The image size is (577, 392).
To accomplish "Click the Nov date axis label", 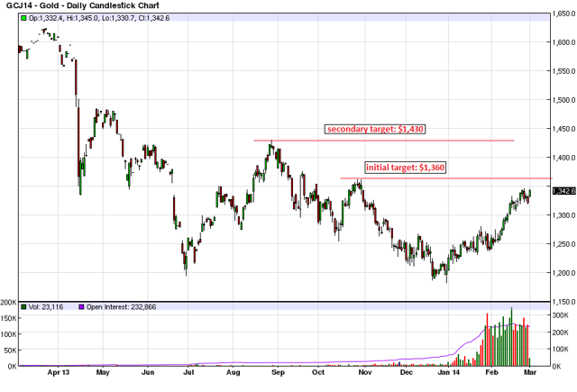I will click(364, 372).
